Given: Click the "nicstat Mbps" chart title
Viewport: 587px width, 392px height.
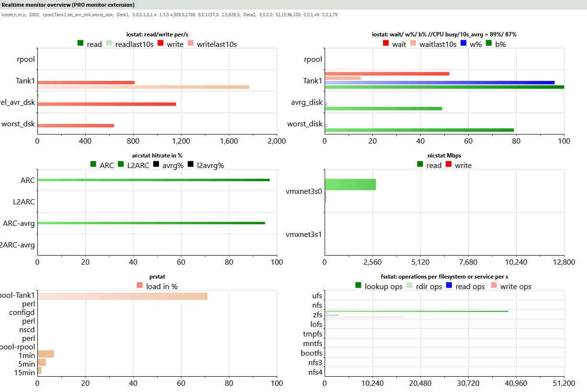Looking at the screenshot, I should (x=444, y=155).
